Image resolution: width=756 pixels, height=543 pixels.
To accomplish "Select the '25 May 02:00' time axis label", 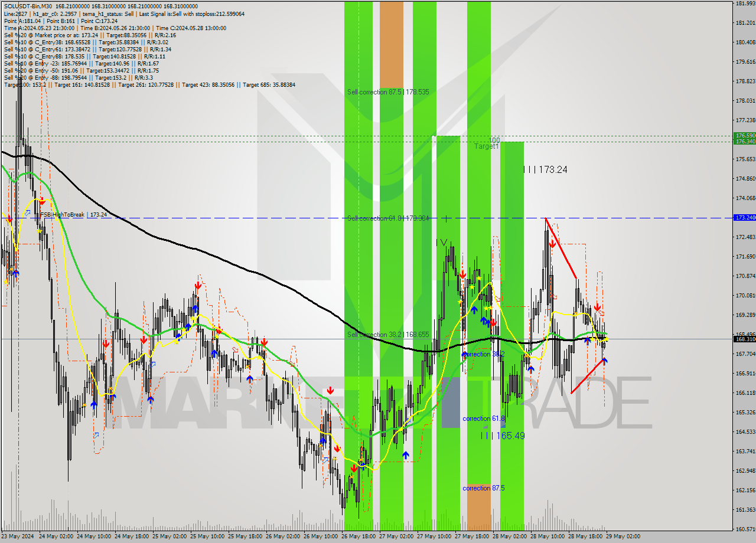I will coord(171,537).
